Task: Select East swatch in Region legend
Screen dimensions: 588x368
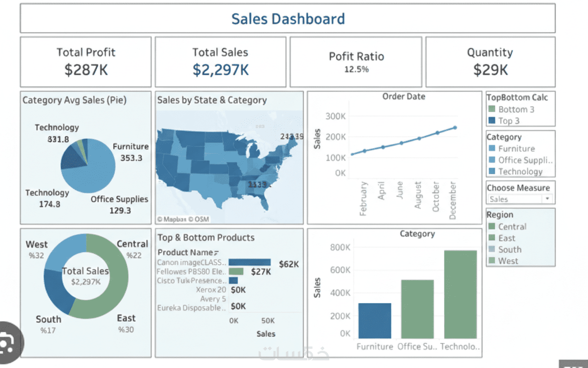Action: tap(492, 238)
